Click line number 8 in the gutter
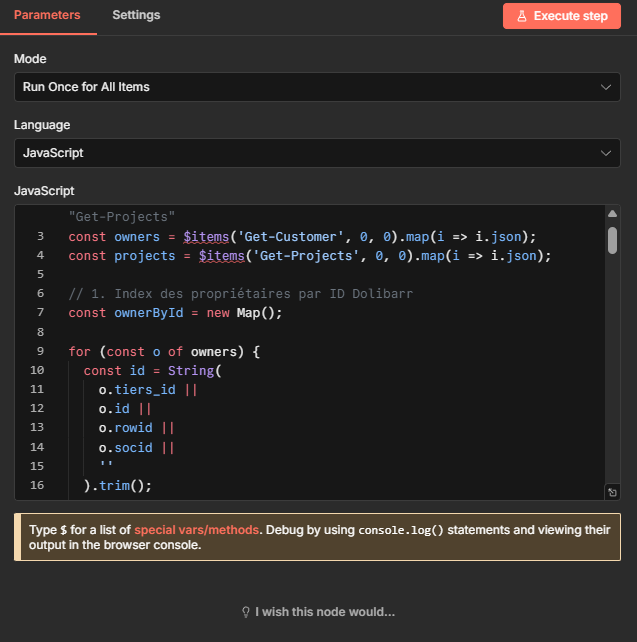637x642 pixels. pos(40,332)
